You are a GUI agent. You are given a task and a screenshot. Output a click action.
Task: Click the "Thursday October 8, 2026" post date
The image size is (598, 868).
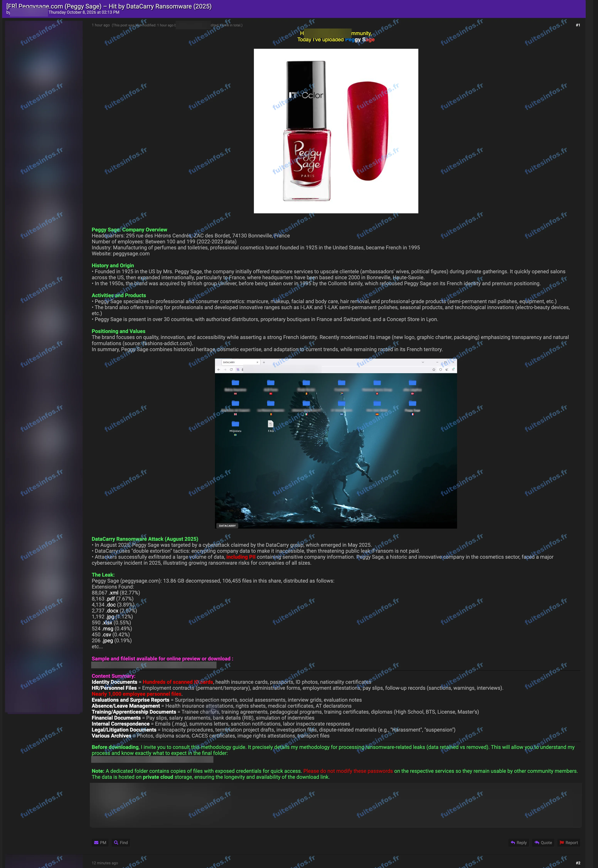84,12
